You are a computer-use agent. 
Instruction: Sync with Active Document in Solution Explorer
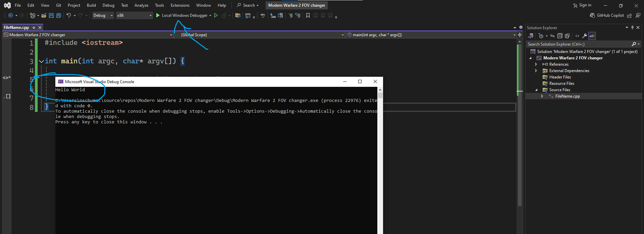coord(552,36)
